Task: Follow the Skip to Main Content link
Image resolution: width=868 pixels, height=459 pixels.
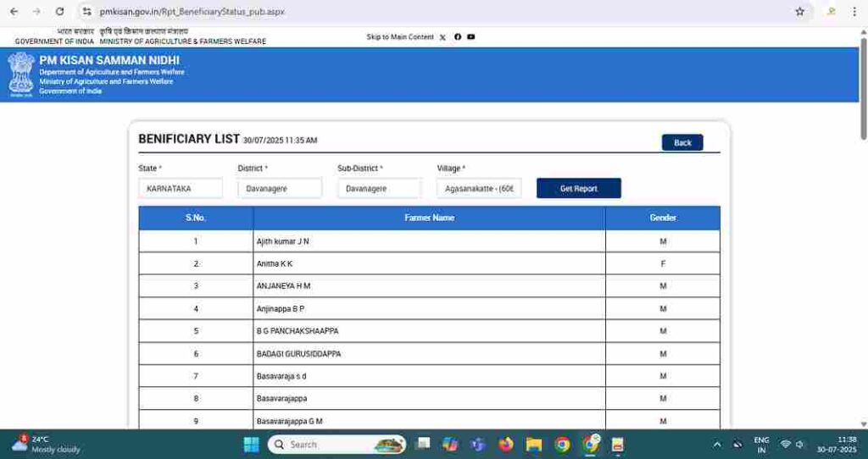Action: (400, 37)
